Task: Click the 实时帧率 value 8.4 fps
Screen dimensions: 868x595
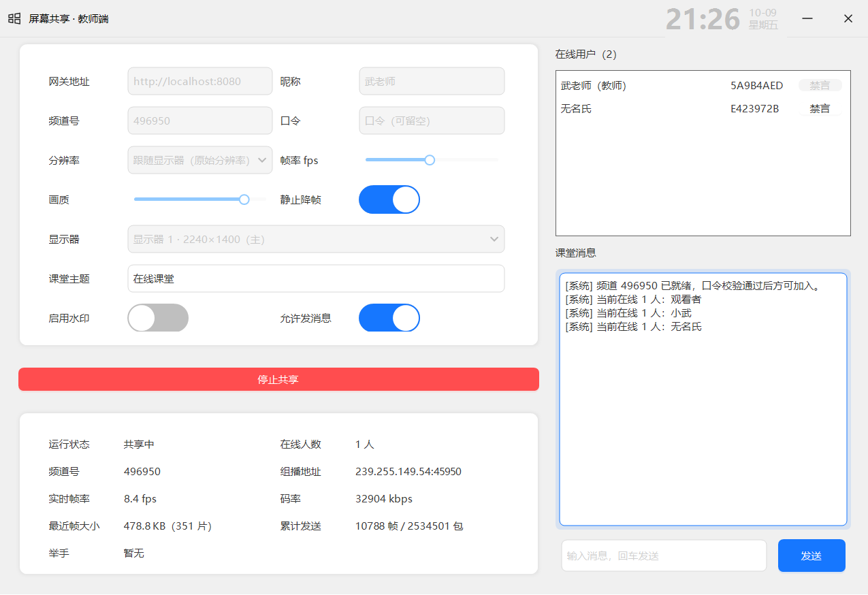Action: (x=140, y=499)
